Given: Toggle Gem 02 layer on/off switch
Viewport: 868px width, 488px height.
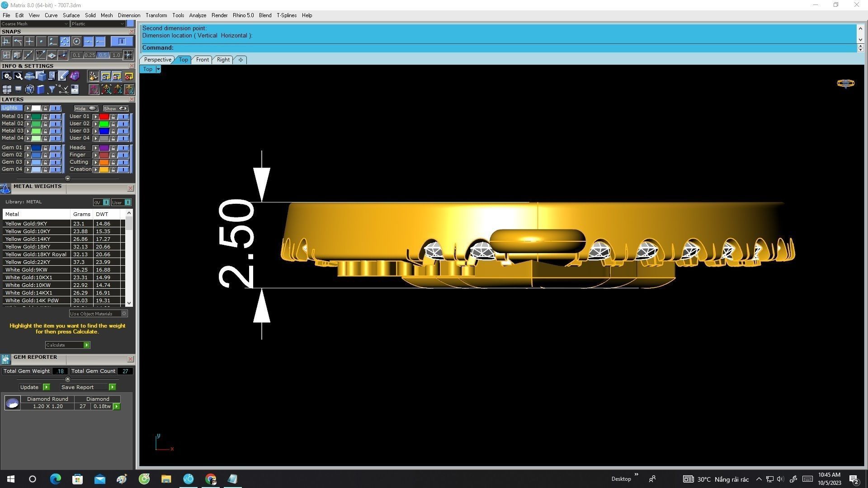Looking at the screenshot, I should pos(55,155).
